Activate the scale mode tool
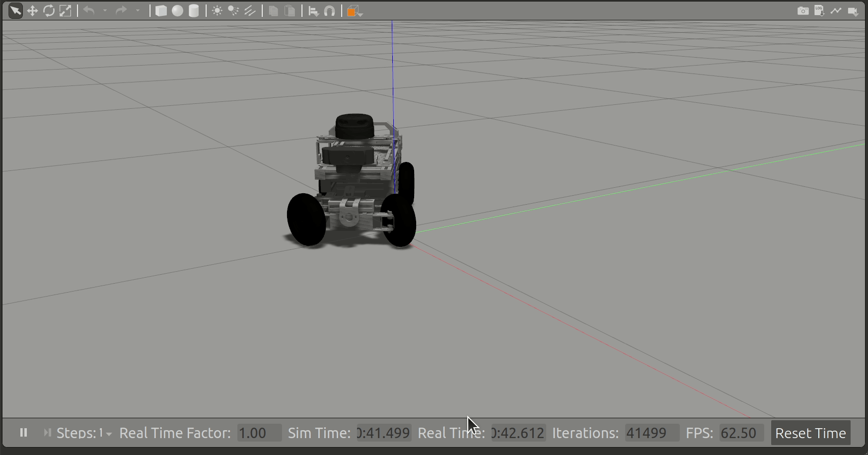Screen dimensions: 868x455 pos(65,10)
